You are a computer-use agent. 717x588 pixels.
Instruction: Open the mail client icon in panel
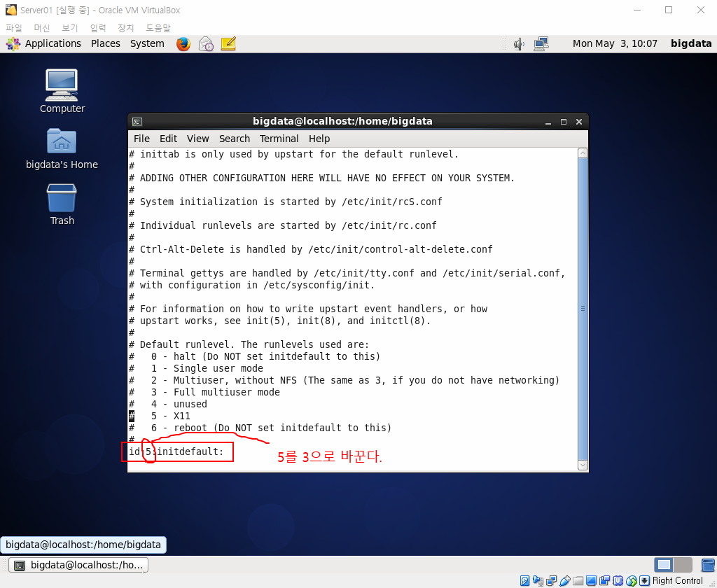pos(206,44)
